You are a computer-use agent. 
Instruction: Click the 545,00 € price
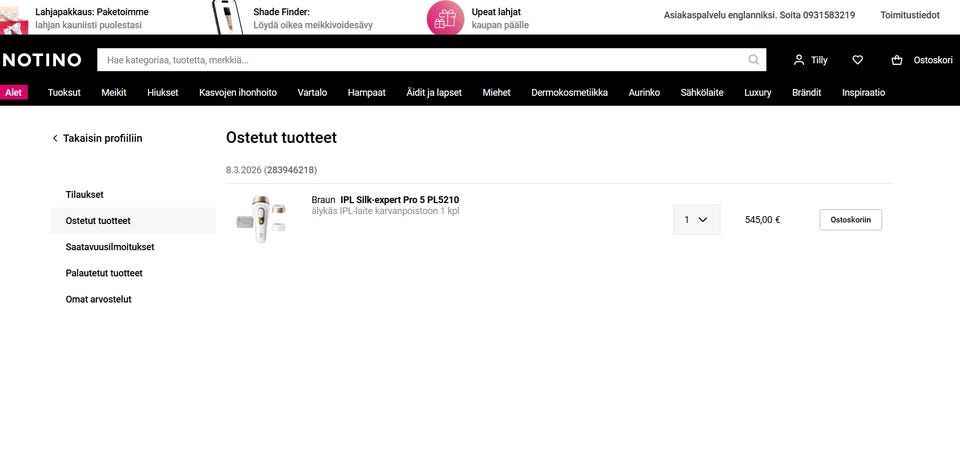tap(762, 220)
